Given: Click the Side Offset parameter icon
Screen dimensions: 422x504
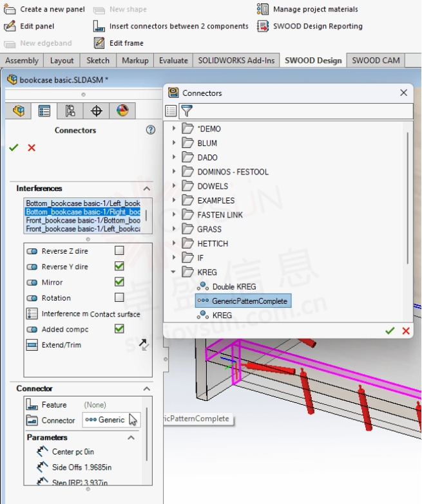Looking at the screenshot, I should (42, 467).
